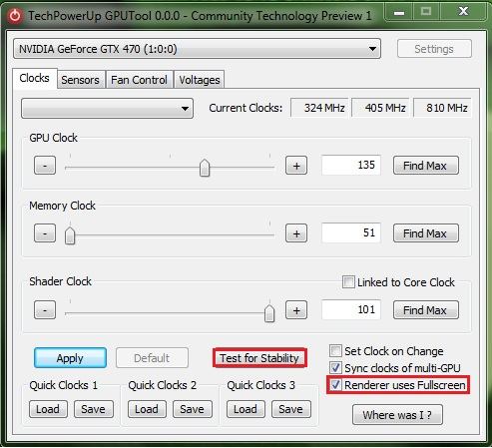Decrease GPU Clock with minus button
Image resolution: width=492 pixels, height=448 pixels.
click(x=45, y=166)
